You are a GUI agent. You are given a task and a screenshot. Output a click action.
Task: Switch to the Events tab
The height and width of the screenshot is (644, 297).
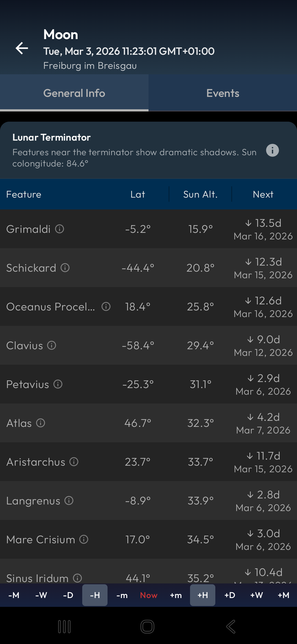(223, 93)
